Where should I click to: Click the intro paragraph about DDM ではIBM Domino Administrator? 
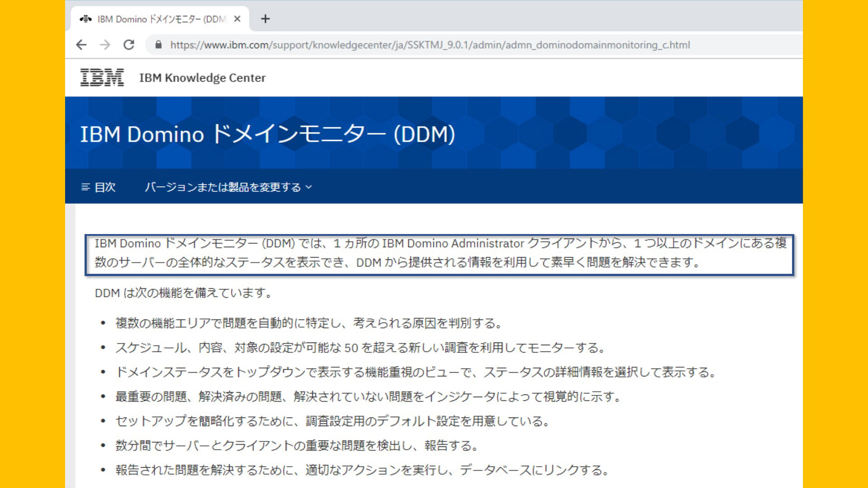click(439, 253)
